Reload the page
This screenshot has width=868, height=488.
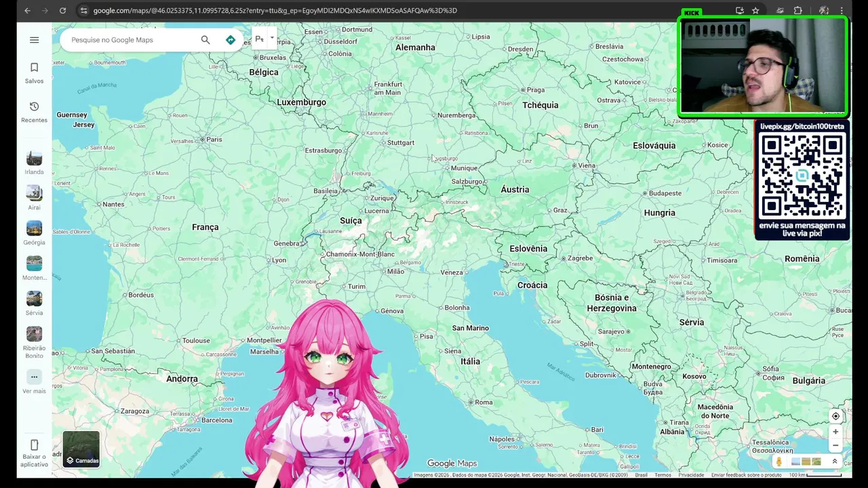62,11
